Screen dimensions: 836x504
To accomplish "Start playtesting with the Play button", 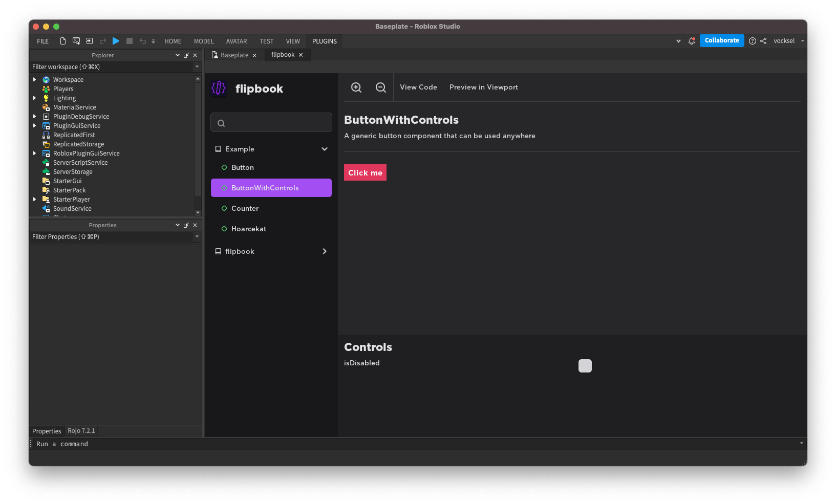I will coord(116,41).
